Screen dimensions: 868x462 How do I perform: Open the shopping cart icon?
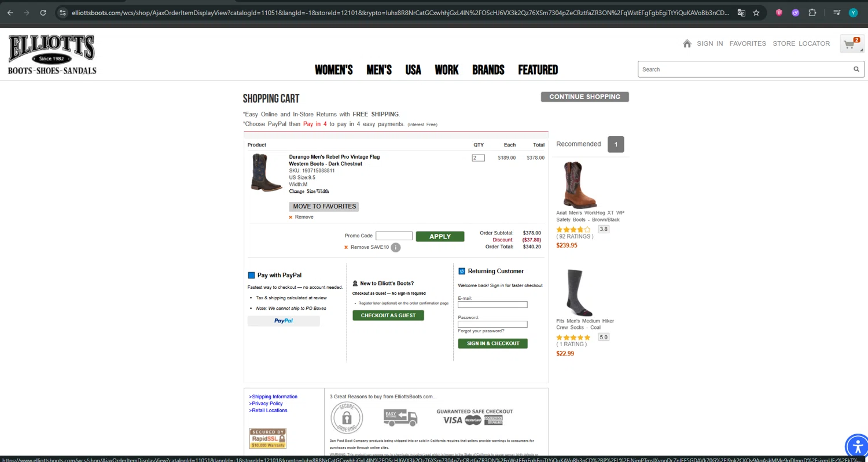click(852, 44)
